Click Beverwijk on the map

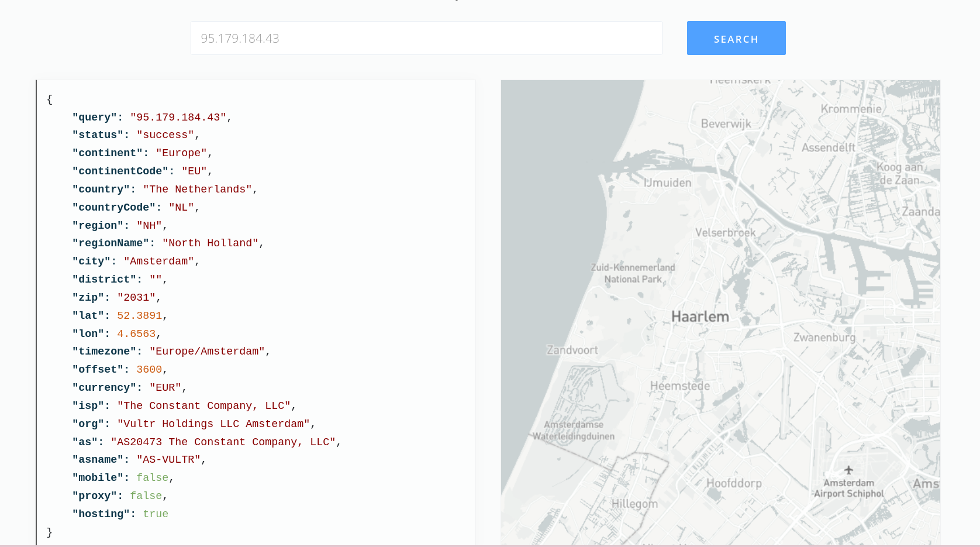tap(726, 124)
